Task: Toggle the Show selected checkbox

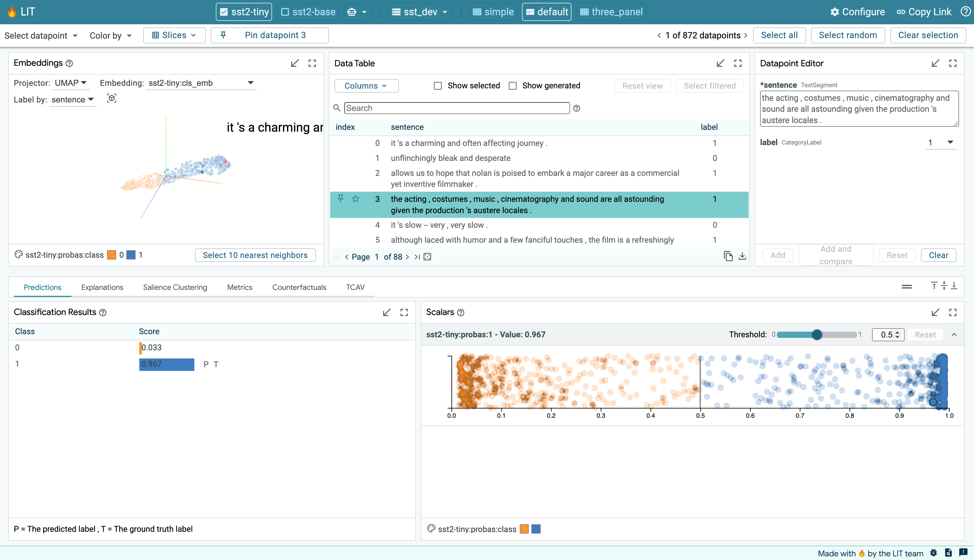Action: (438, 86)
